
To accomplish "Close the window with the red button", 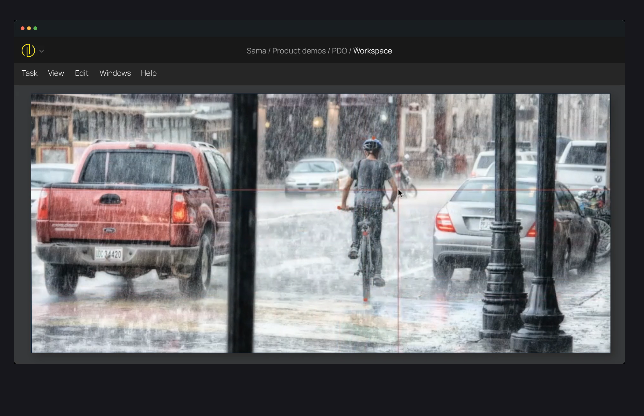I will pos(23,28).
